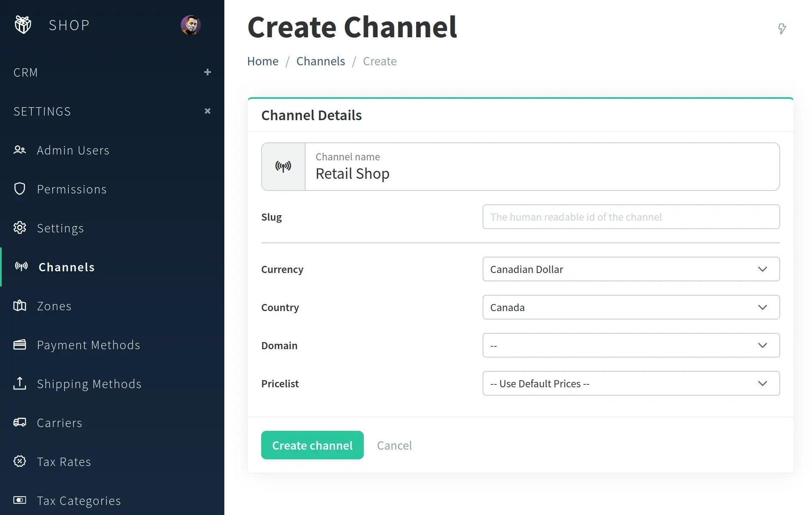
Task: Select the Zones icon in sidebar
Action: (x=20, y=306)
